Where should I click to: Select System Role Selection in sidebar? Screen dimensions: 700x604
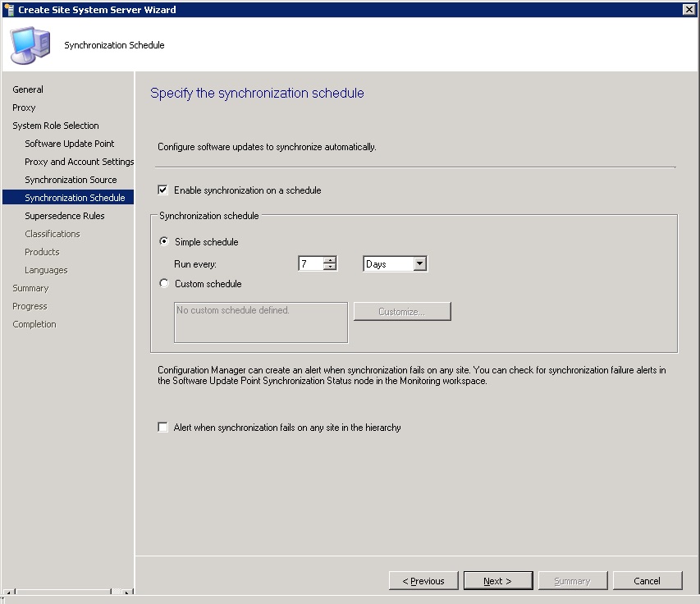pyautogui.click(x=55, y=126)
